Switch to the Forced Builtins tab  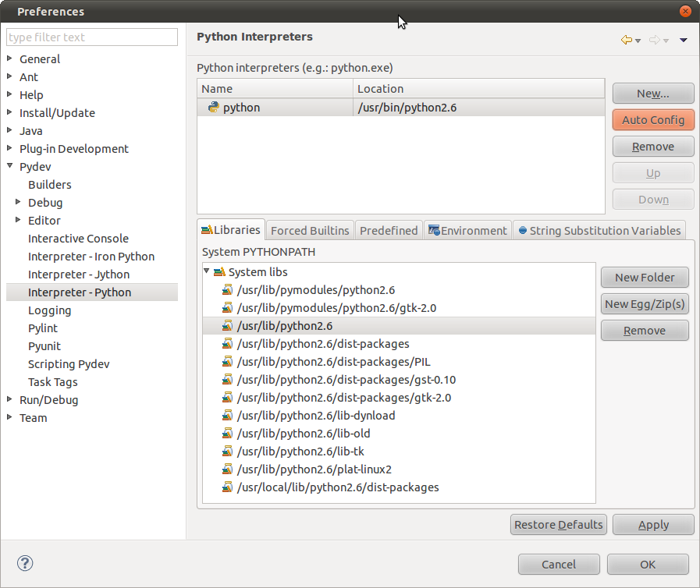tap(310, 230)
